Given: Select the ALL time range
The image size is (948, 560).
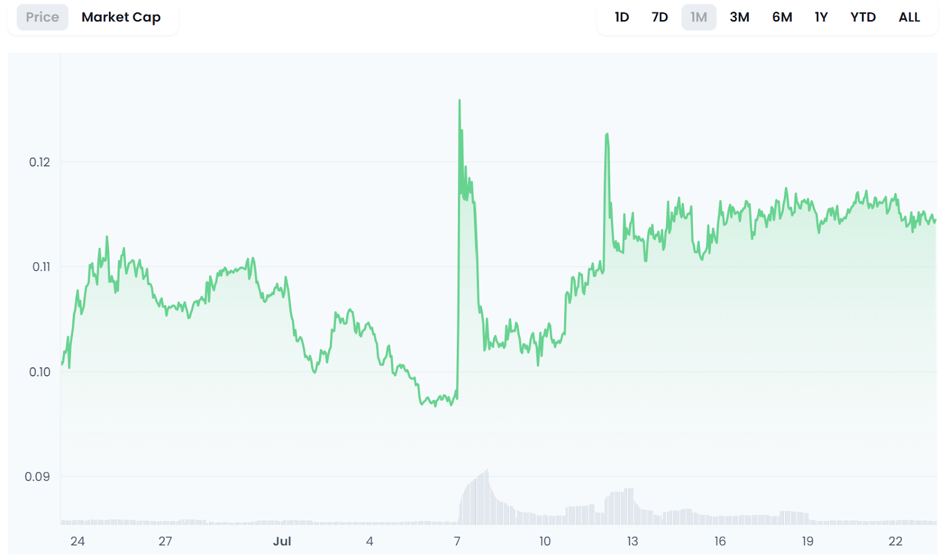Looking at the screenshot, I should [909, 17].
